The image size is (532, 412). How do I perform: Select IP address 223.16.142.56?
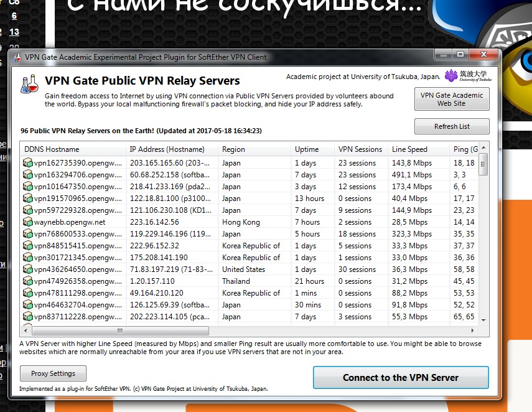point(154,222)
